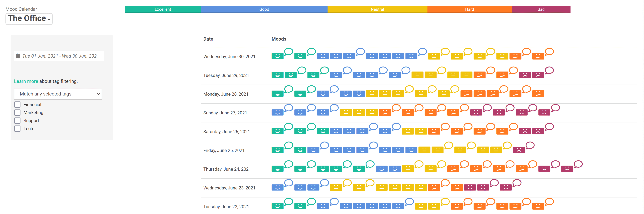Click the only red face on June 25
Image resolution: width=644 pixels, height=214 pixels.
pos(519,150)
